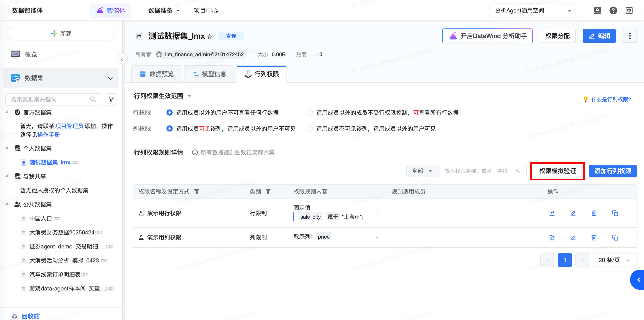Viewport: 644px width, 320px height.
Task: Click edit pencil for 演示用行权限 row
Action: pos(573,213)
